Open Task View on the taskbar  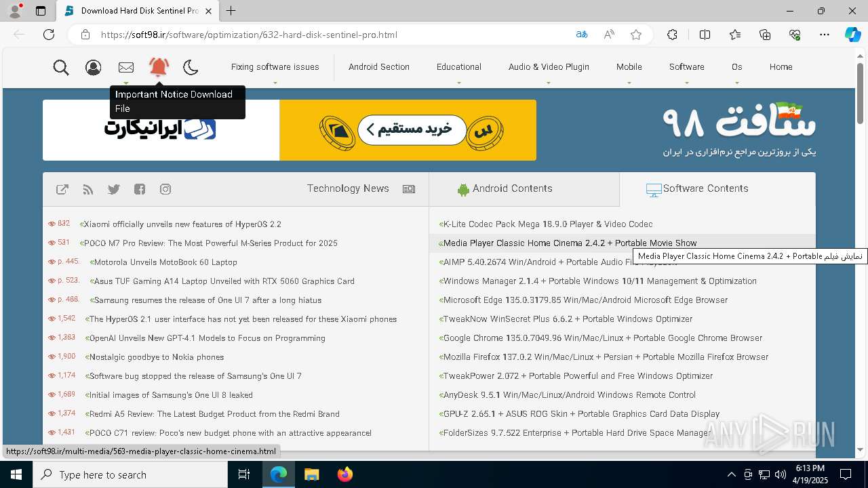pos(244,474)
